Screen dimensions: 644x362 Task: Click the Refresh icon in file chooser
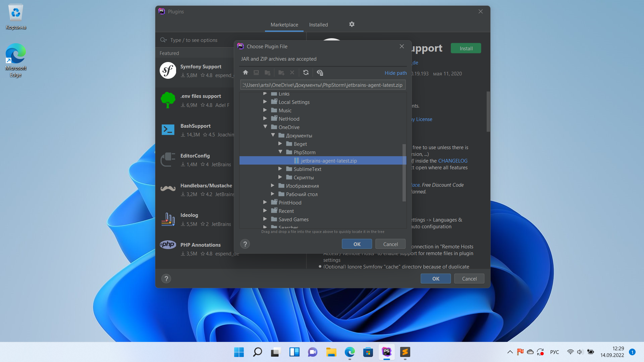(x=306, y=72)
